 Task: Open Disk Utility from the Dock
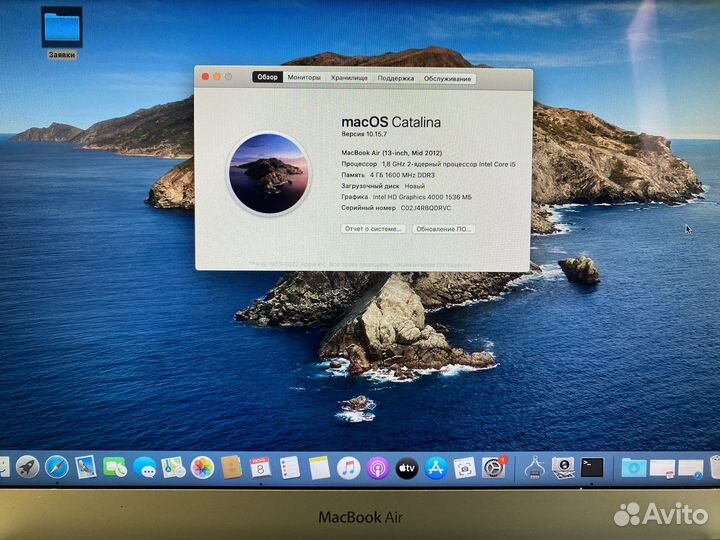pos(563,468)
